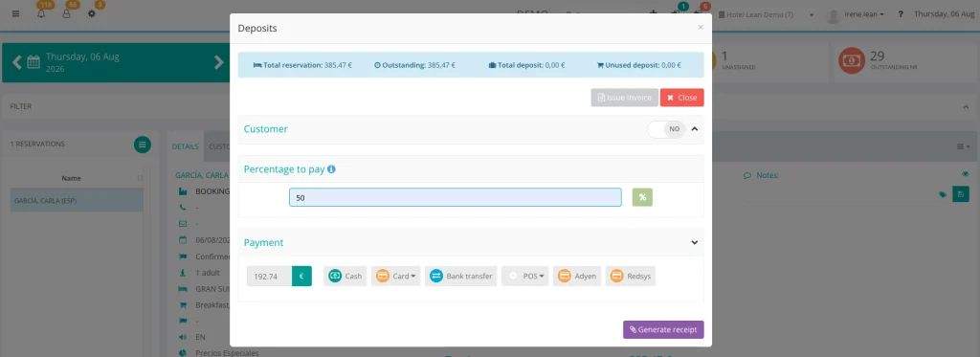Open the calendar icon beside Thursday, 06 Aug
This screenshot has height=357, width=980.
tap(33, 62)
